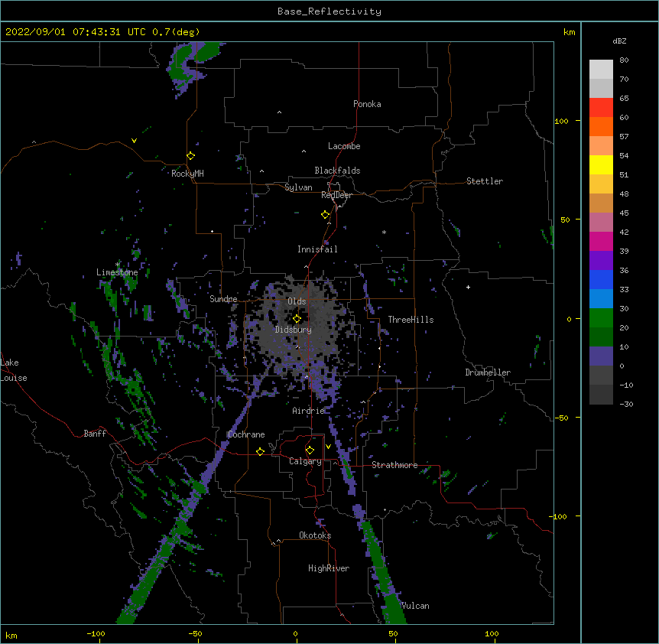Click the white plus marker north of Drumheller

(468, 287)
